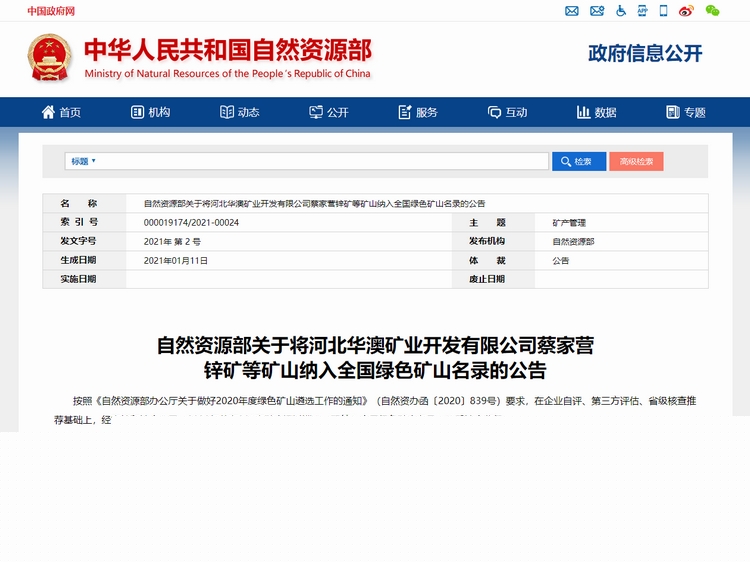Open the mail envelope with gear icon
The width and height of the screenshot is (750, 562).
pyautogui.click(x=597, y=11)
